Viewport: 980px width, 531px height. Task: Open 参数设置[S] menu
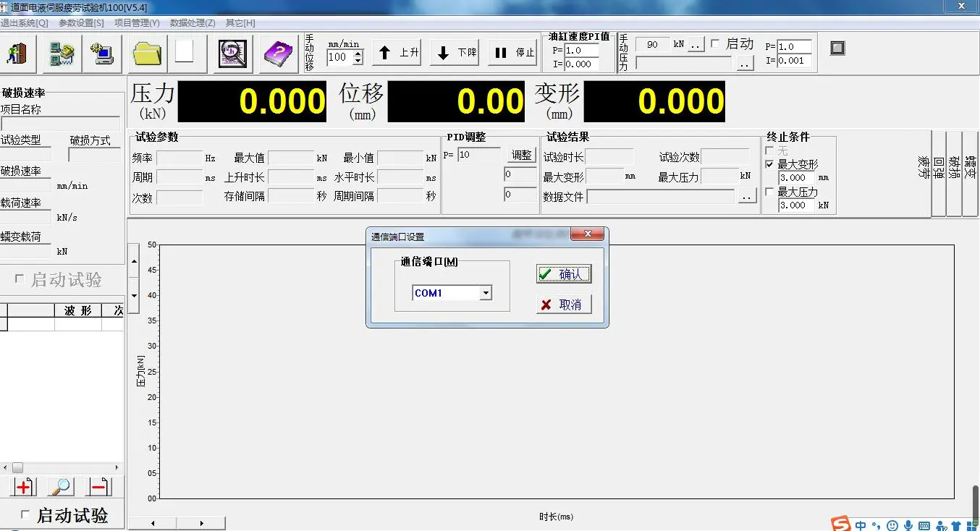(81, 22)
